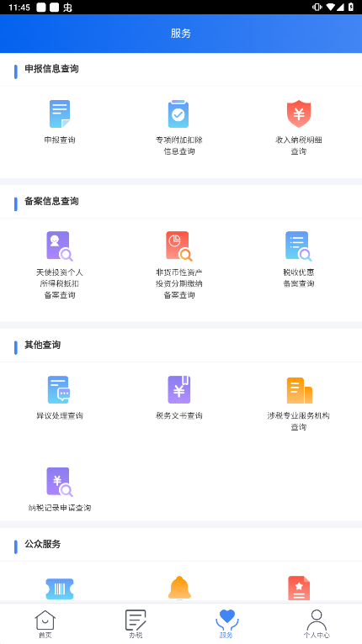Tap the 税收优惠备案查询 icon
Image resolution: width=362 pixels, height=644 pixels.
pyautogui.click(x=299, y=246)
